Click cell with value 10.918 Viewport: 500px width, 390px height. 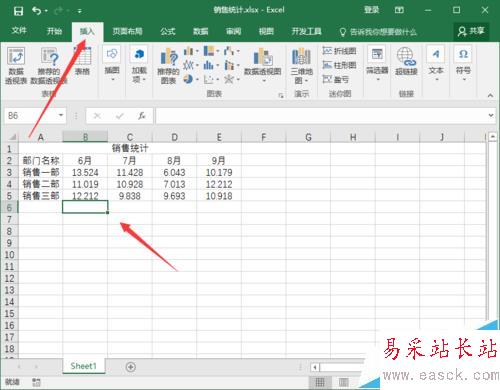(x=219, y=196)
